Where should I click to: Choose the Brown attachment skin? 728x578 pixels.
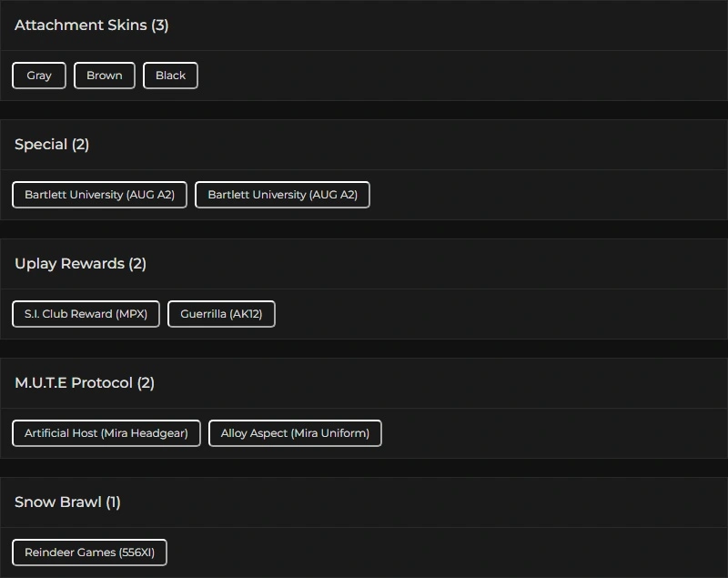click(x=105, y=76)
